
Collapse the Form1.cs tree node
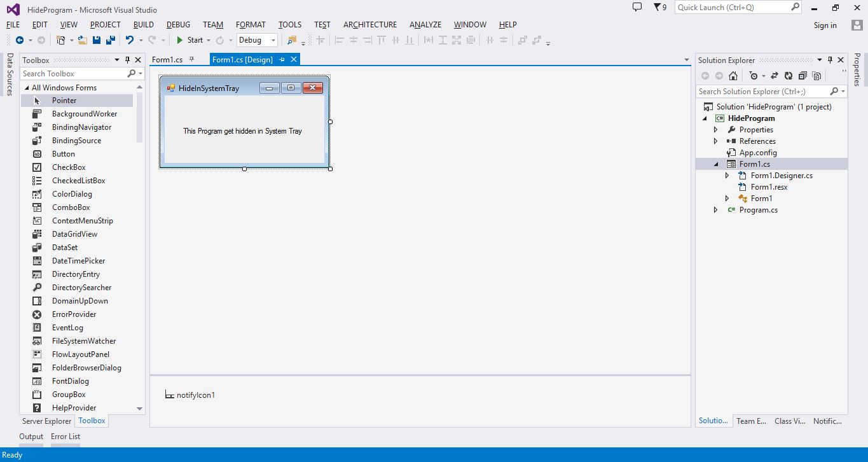coord(715,164)
